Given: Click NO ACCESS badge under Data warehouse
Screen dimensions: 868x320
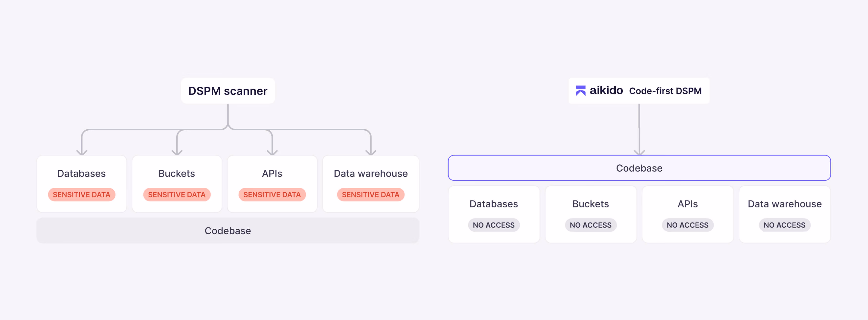Looking at the screenshot, I should point(785,225).
